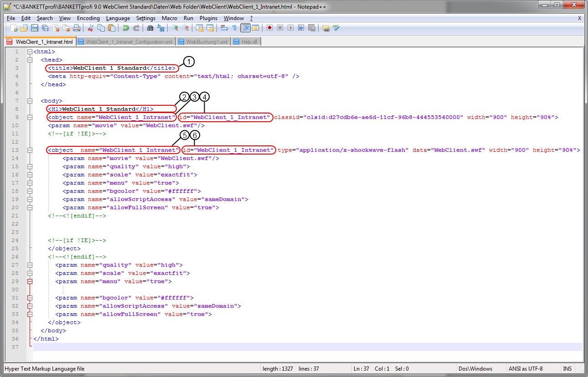Collapse the body fold marker on line 7
This screenshot has height=377, width=588.
click(30, 101)
